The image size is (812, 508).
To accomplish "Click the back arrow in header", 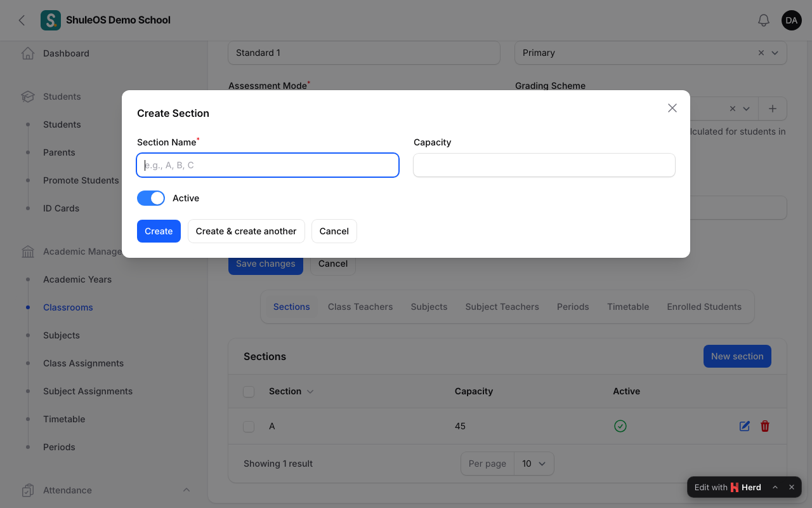I will pos(22,20).
